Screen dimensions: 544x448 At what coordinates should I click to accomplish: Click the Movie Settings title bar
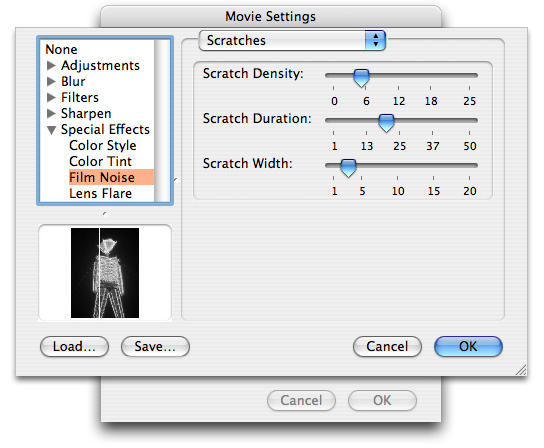[x=271, y=16]
